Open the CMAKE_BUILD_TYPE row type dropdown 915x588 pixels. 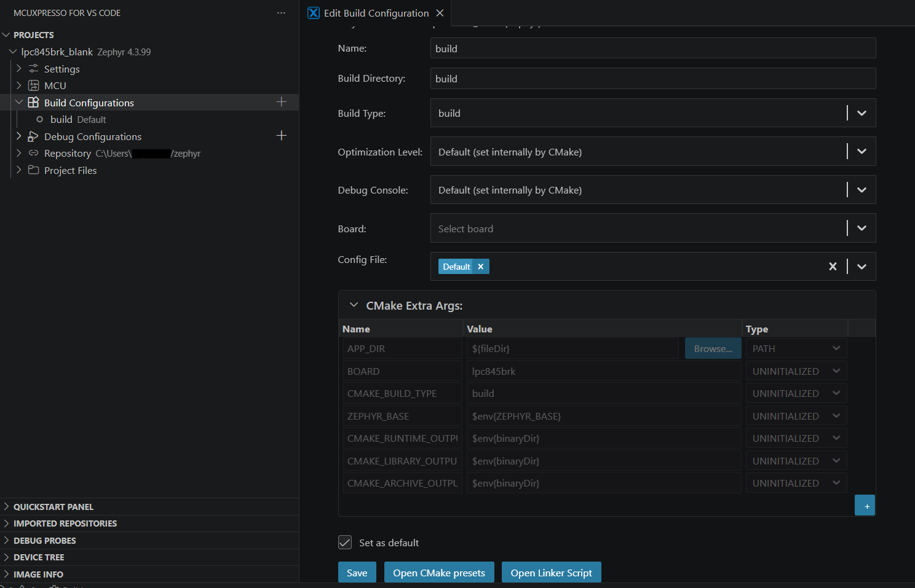(796, 393)
